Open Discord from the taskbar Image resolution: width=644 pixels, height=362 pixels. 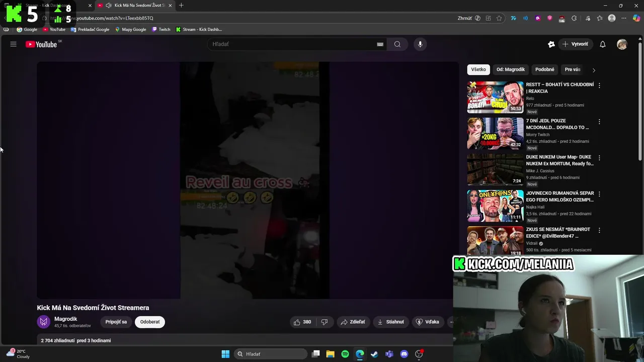tap(404, 354)
